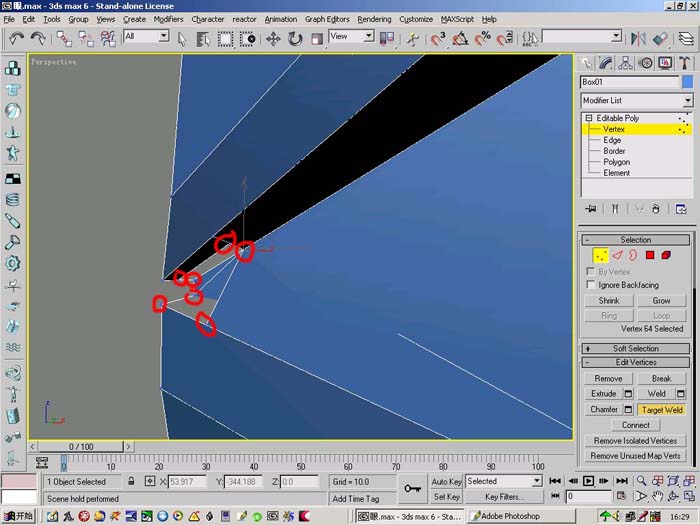Image resolution: width=700 pixels, height=525 pixels.
Task: Click the Shrink selection button
Action: (x=608, y=300)
